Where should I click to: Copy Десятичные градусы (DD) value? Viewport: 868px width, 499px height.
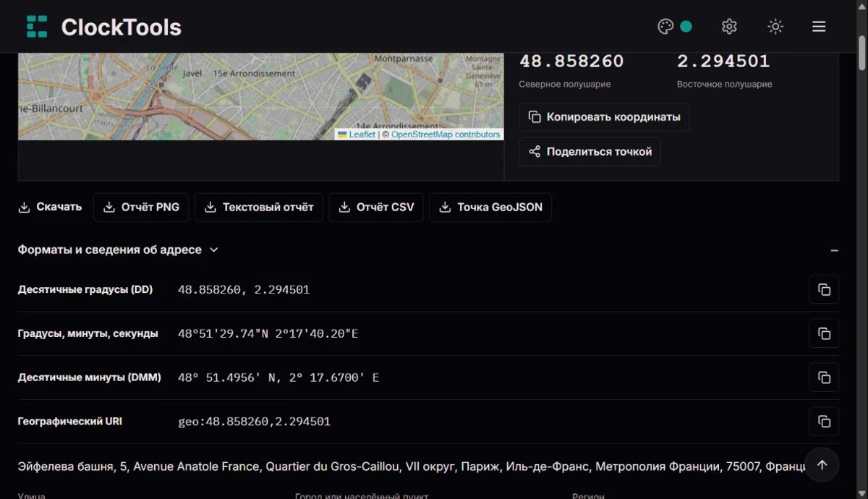[824, 290]
